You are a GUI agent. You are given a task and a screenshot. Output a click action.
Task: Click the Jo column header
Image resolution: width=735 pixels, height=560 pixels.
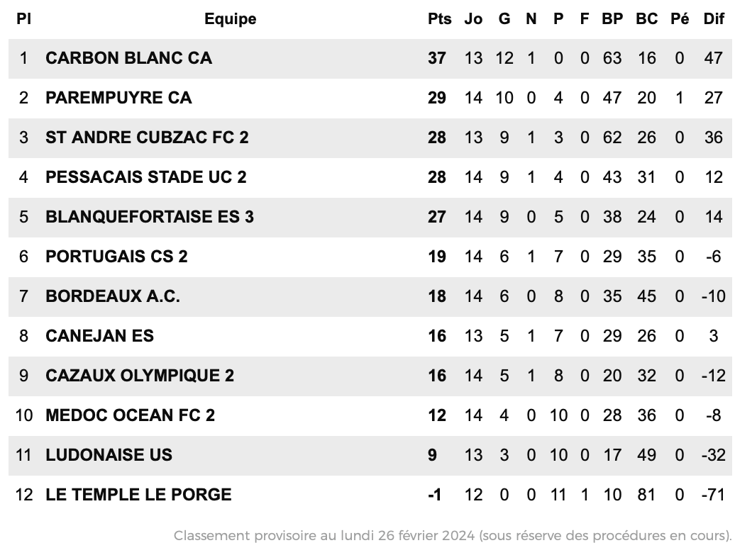click(473, 18)
